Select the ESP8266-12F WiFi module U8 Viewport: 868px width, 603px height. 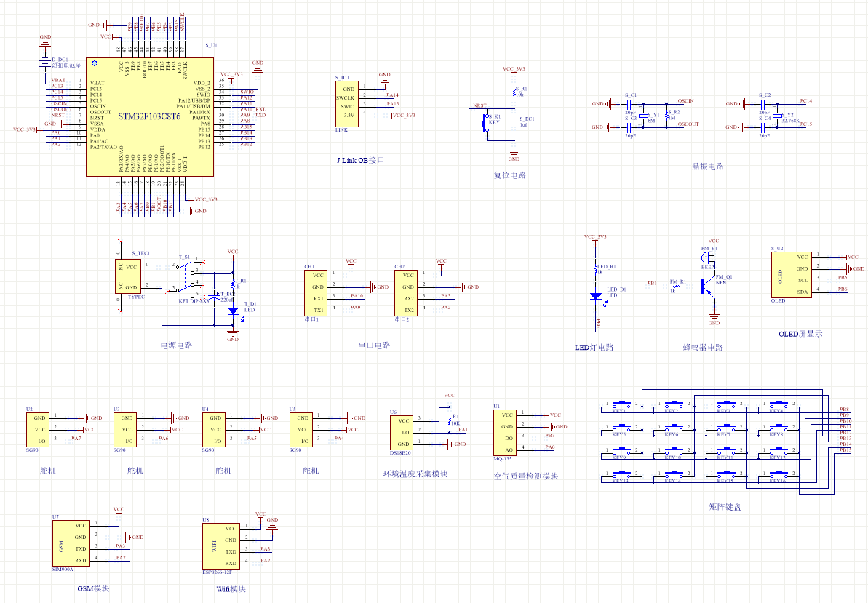tap(221, 546)
